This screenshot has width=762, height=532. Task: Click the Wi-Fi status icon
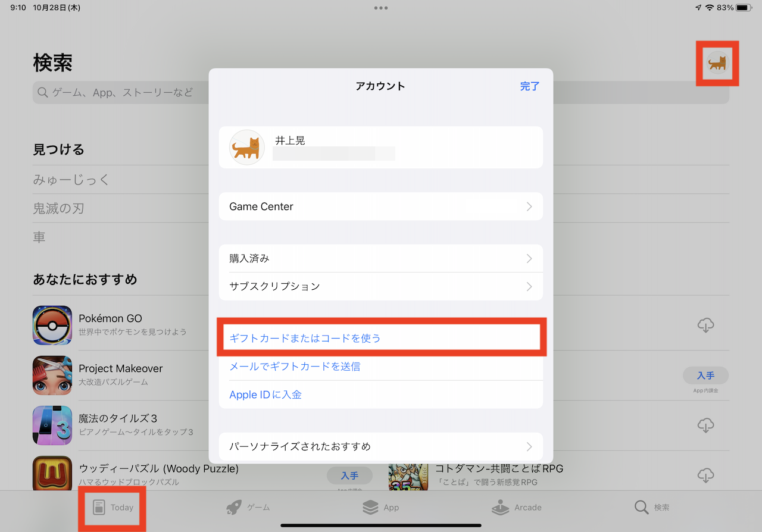[710, 8]
